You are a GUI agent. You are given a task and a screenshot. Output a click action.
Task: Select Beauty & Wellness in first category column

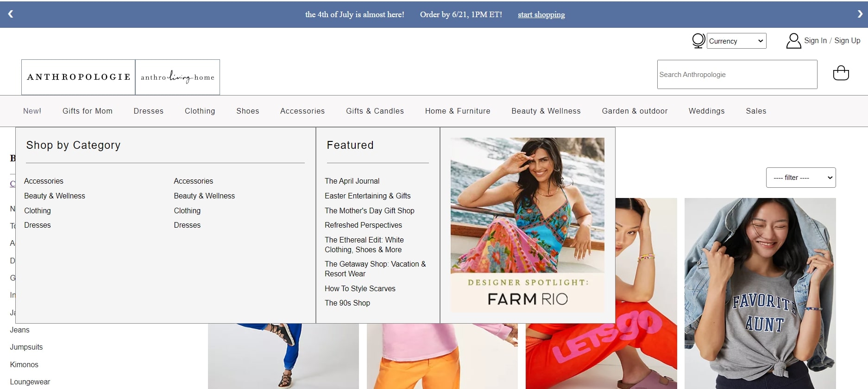tap(55, 196)
